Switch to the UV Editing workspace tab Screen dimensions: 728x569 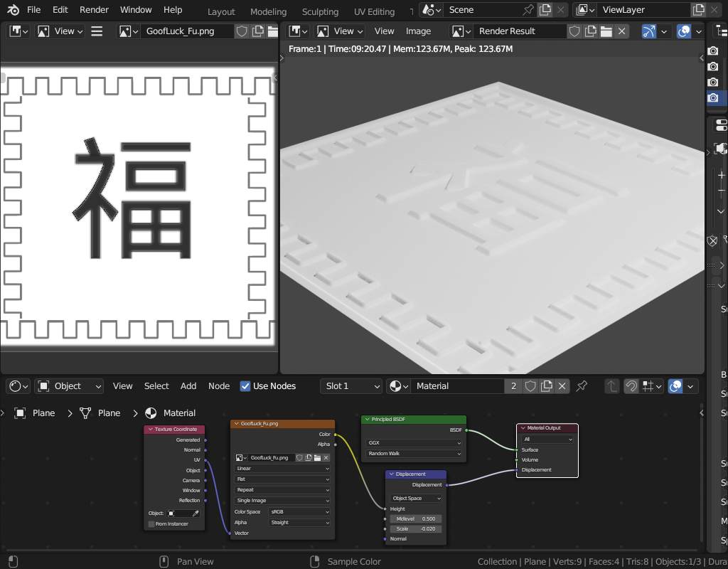click(374, 11)
